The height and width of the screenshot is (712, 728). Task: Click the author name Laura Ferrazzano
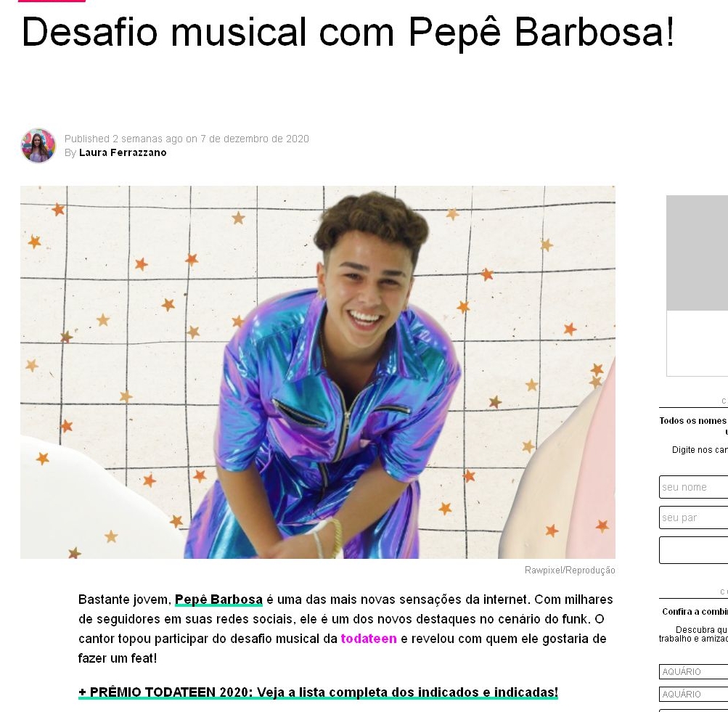click(x=123, y=152)
